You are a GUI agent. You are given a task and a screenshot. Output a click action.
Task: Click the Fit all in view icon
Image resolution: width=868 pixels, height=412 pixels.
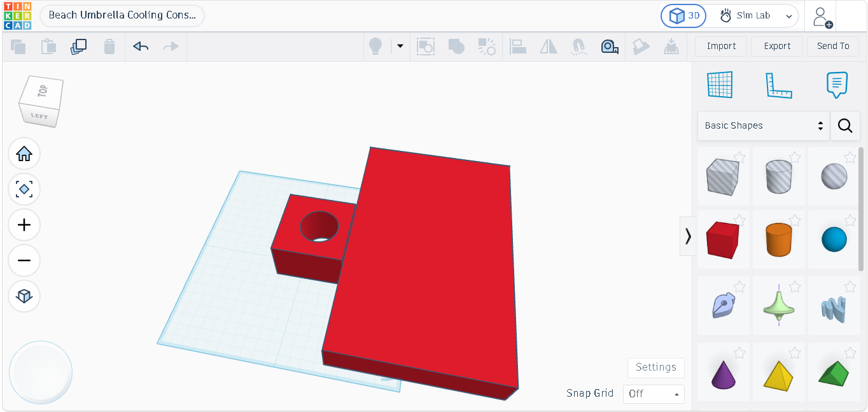24,189
